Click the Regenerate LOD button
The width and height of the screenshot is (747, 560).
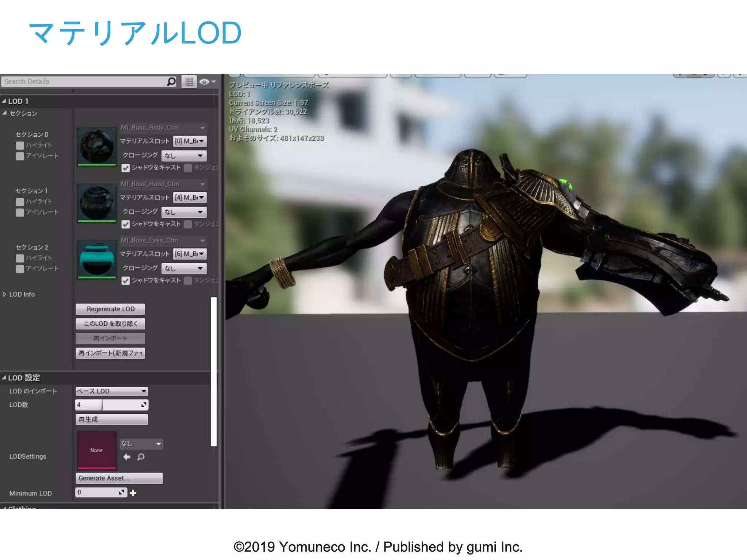click(111, 309)
